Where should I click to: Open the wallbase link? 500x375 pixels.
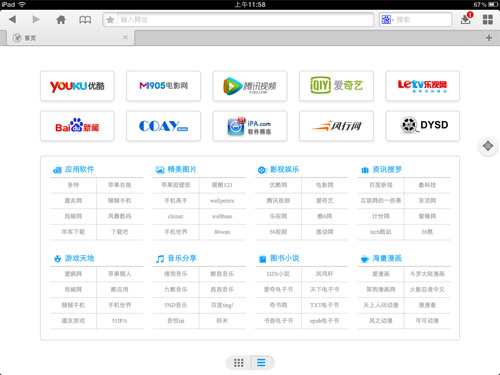(x=222, y=216)
